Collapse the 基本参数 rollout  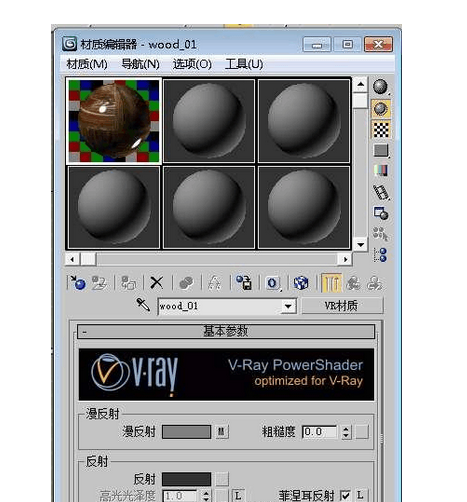[x=226, y=331]
